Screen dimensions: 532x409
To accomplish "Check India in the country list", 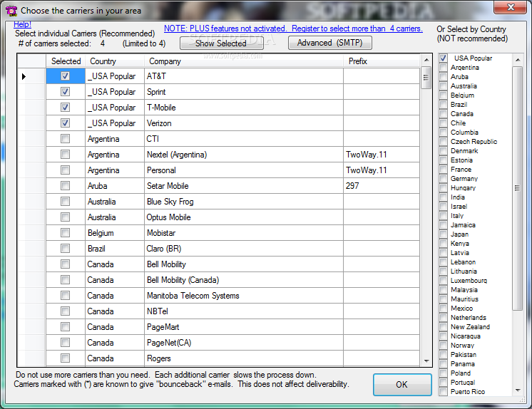I will (443, 197).
